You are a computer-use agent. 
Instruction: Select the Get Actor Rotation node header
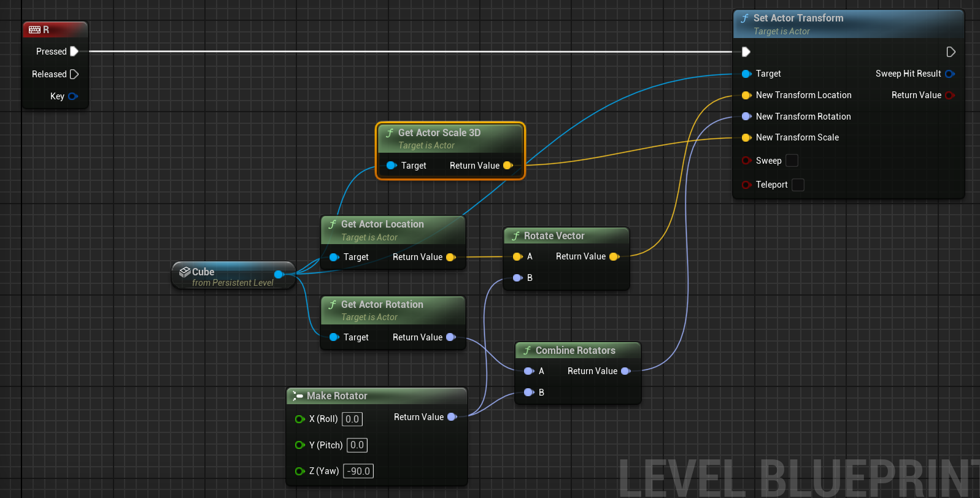pyautogui.click(x=393, y=310)
